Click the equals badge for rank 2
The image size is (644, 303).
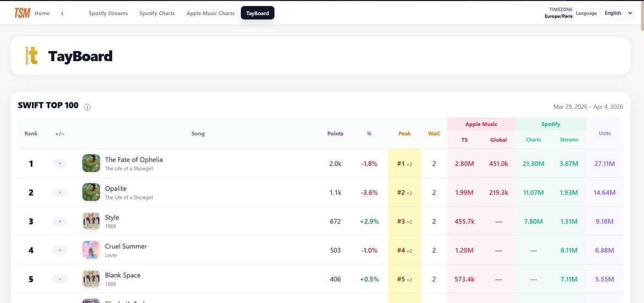[60, 193]
